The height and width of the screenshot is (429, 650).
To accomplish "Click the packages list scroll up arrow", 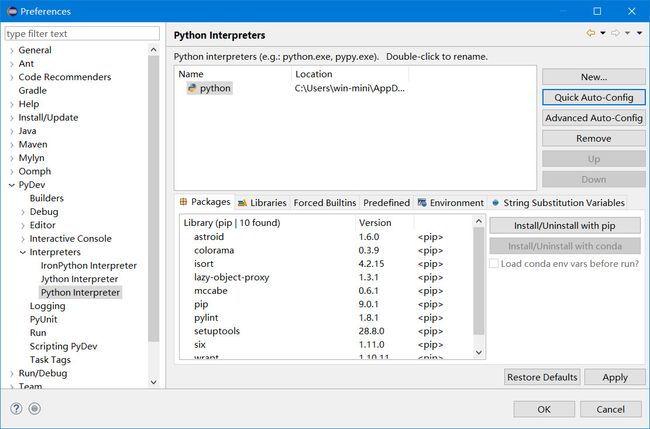I will coord(479,221).
